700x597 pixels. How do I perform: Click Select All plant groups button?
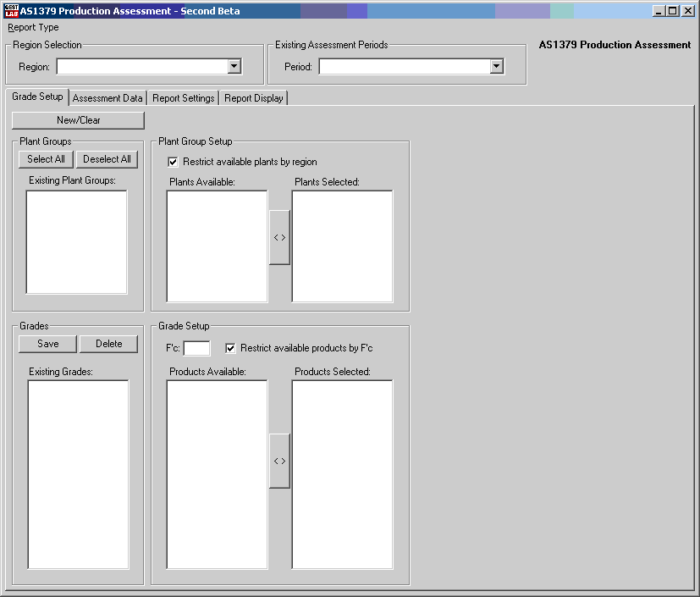pyautogui.click(x=46, y=159)
